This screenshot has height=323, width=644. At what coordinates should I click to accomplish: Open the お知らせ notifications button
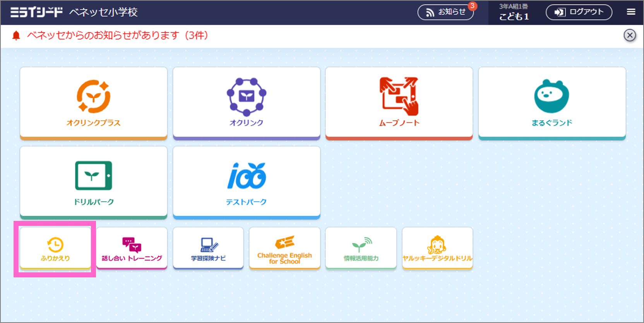pyautogui.click(x=445, y=12)
